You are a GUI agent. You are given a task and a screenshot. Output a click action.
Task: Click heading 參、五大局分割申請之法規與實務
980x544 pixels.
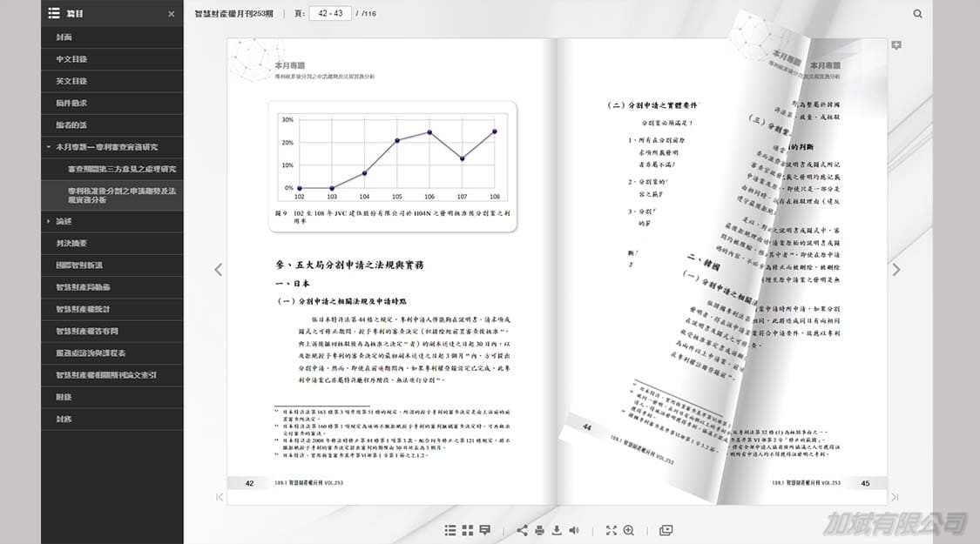coord(349,265)
